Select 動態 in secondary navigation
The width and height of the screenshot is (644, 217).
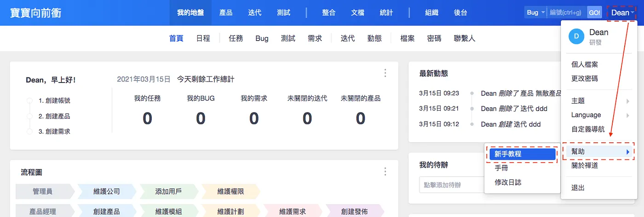(374, 38)
